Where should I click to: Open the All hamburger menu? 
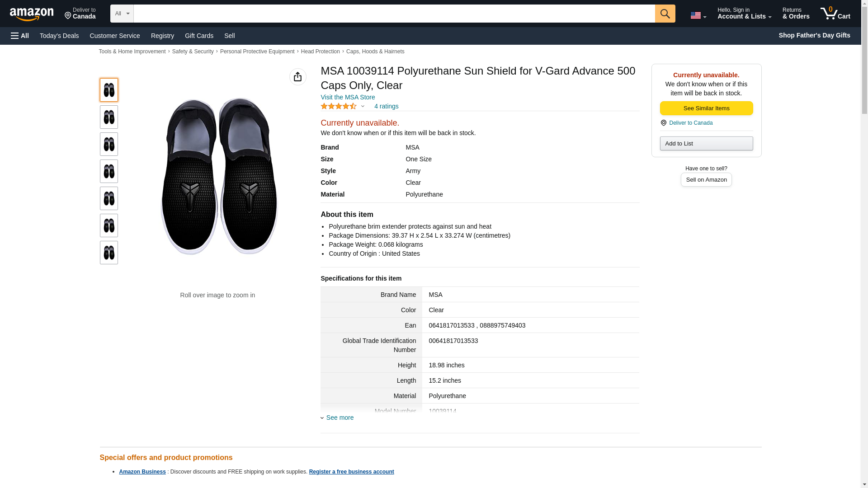tap(20, 36)
